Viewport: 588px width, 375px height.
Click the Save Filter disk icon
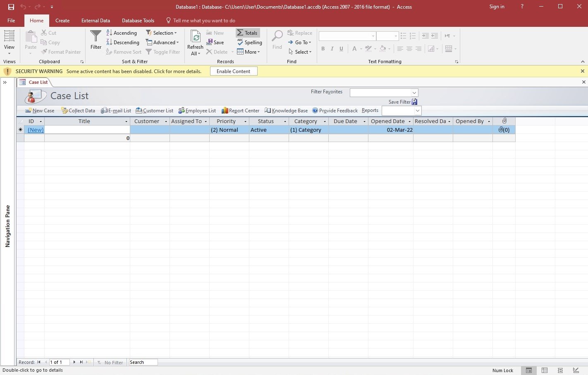[x=414, y=102]
